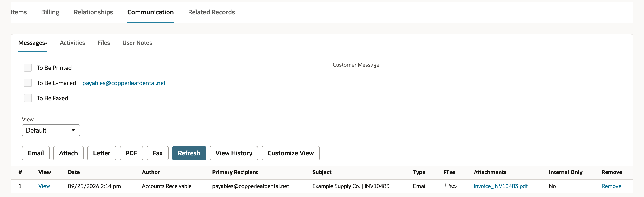644x197 pixels.
Task: Select recipient cell payables@copperleafdental.net in row 1
Action: [x=250, y=186]
